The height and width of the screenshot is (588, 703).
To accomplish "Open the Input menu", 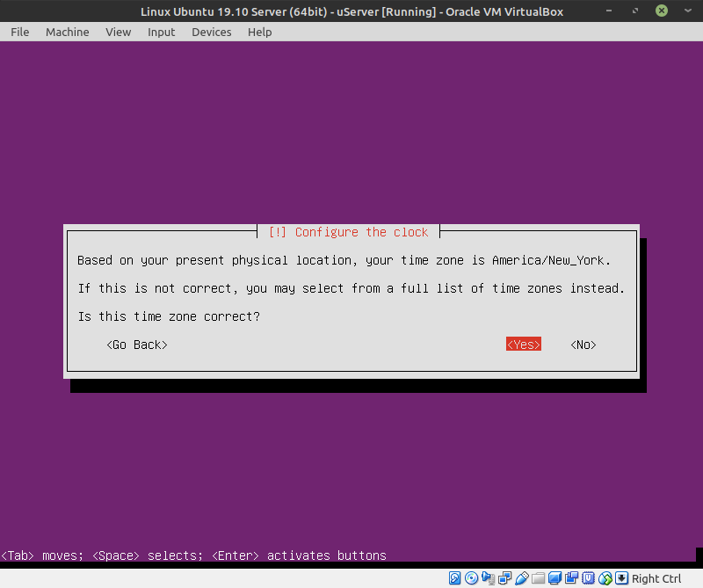I will click(162, 33).
